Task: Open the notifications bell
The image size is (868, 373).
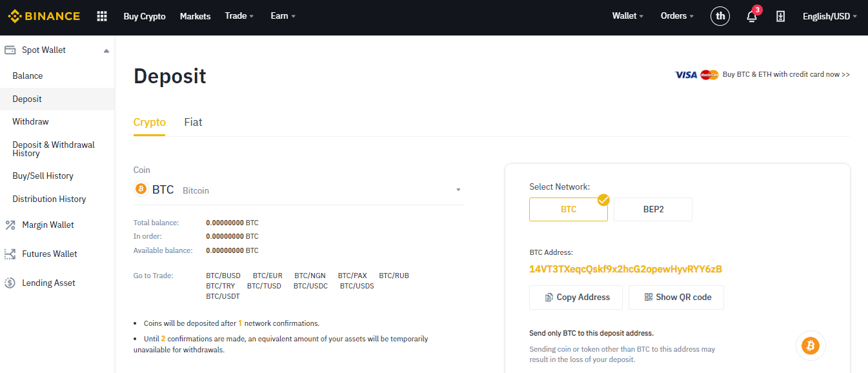Action: (x=752, y=16)
